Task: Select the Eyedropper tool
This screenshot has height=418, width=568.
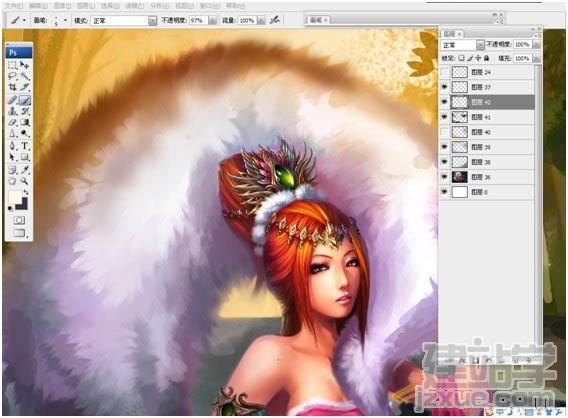Action: point(24,169)
